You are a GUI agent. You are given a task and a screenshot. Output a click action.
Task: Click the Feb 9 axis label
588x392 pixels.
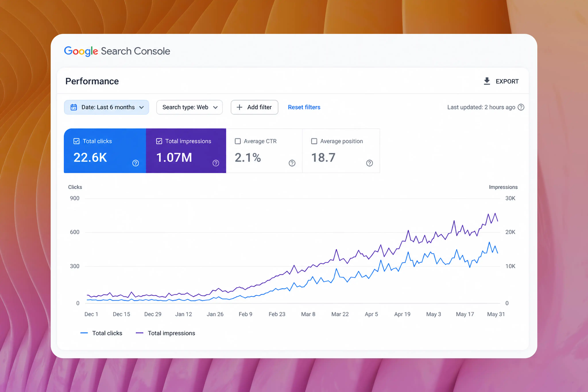coord(245,314)
